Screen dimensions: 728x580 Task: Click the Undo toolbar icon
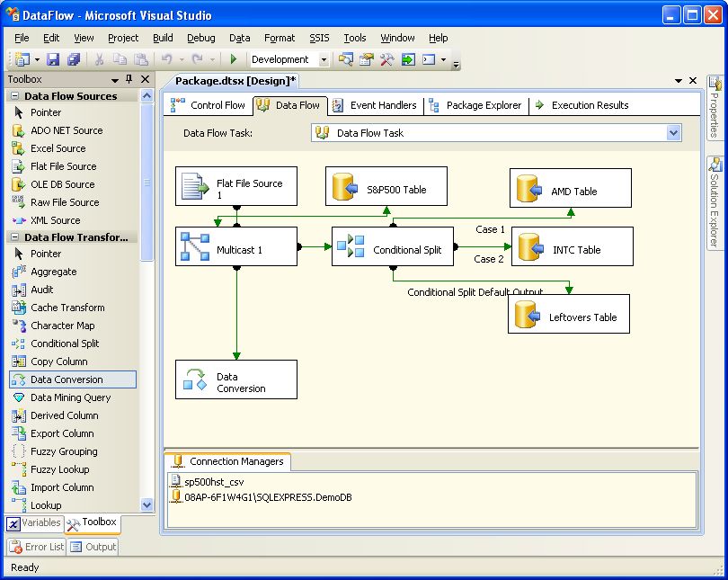click(166, 59)
